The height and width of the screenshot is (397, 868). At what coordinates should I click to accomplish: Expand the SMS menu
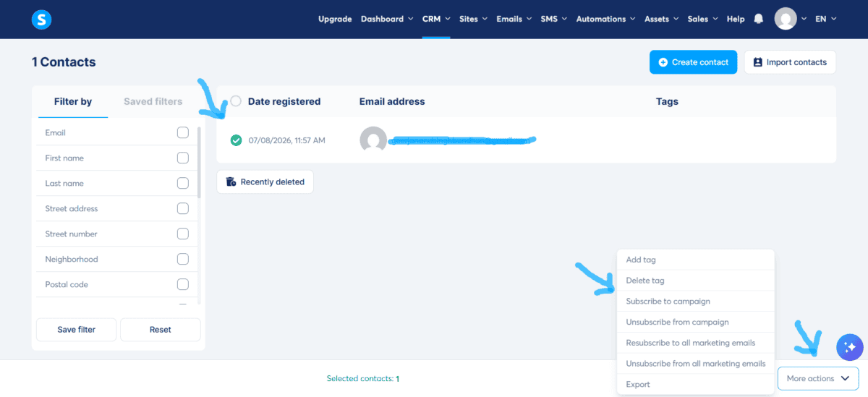click(x=553, y=19)
